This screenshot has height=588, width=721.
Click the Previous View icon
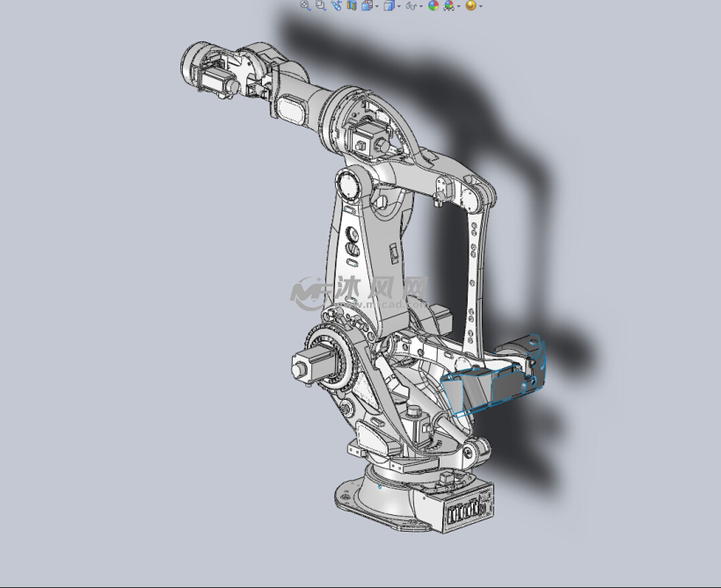(x=337, y=7)
